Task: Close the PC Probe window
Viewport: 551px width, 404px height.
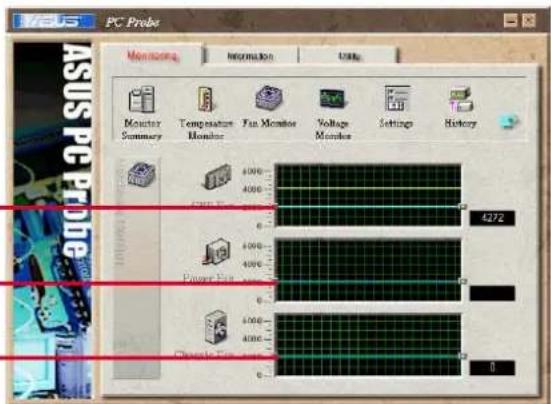Action: (529, 21)
